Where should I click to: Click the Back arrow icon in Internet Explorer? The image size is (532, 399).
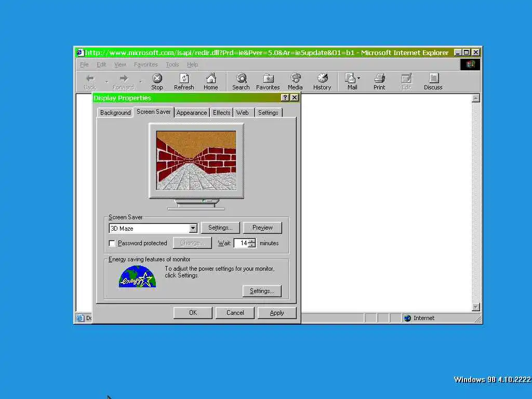pyautogui.click(x=89, y=79)
